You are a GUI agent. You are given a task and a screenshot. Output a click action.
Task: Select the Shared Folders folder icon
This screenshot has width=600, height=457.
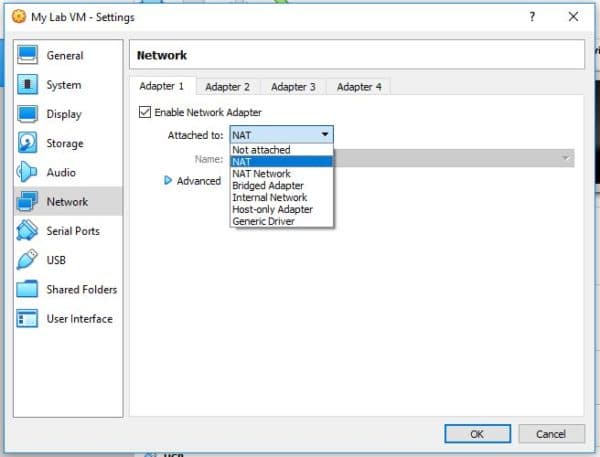point(28,290)
